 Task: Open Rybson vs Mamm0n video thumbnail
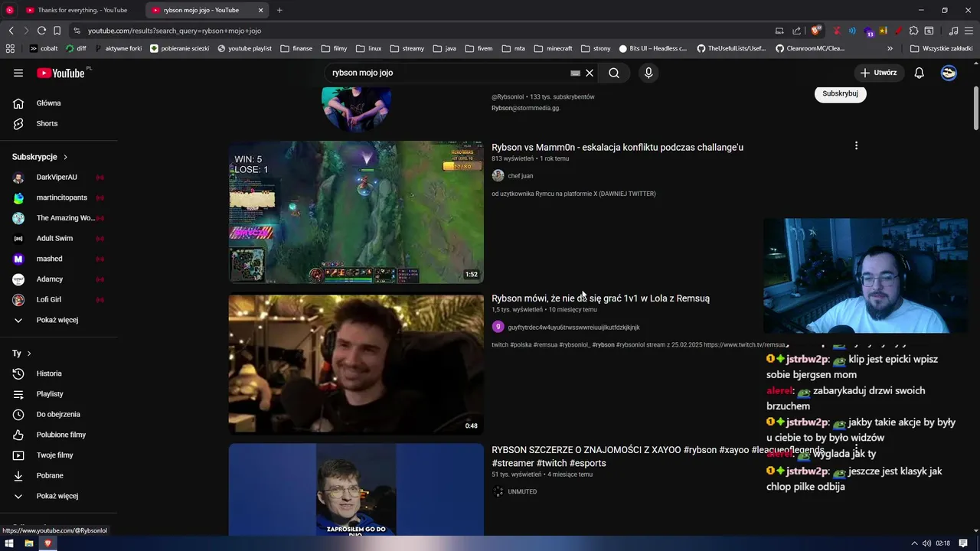(x=356, y=212)
